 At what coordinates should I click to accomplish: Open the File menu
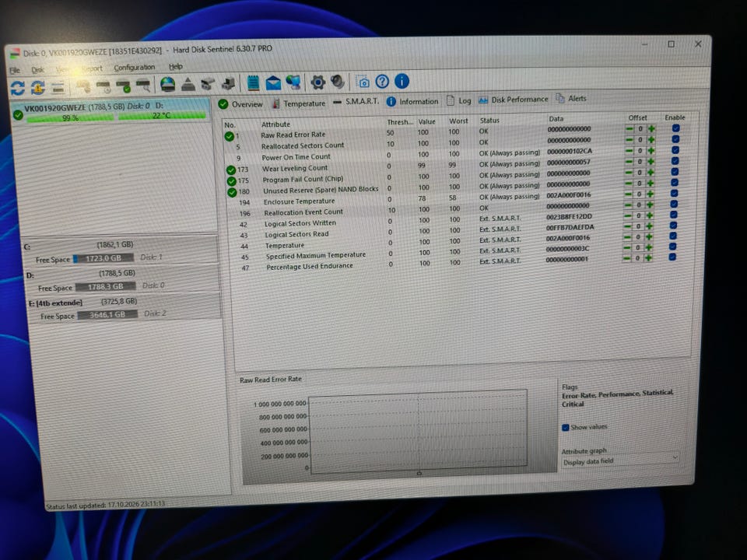pos(15,71)
